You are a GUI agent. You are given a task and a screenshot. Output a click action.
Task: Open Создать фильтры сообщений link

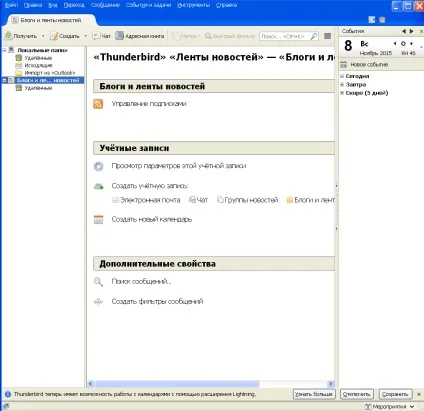point(157,301)
